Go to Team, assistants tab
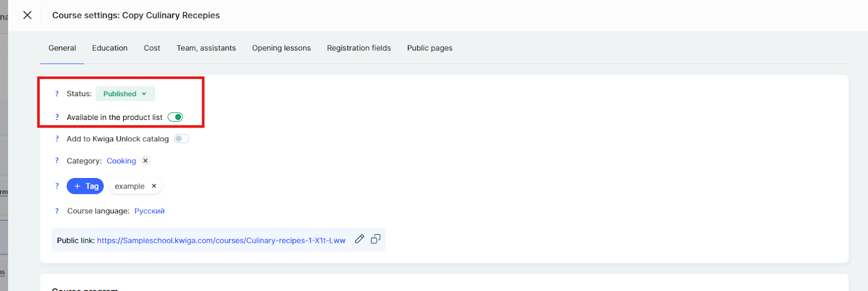The image size is (868, 291). click(x=206, y=48)
